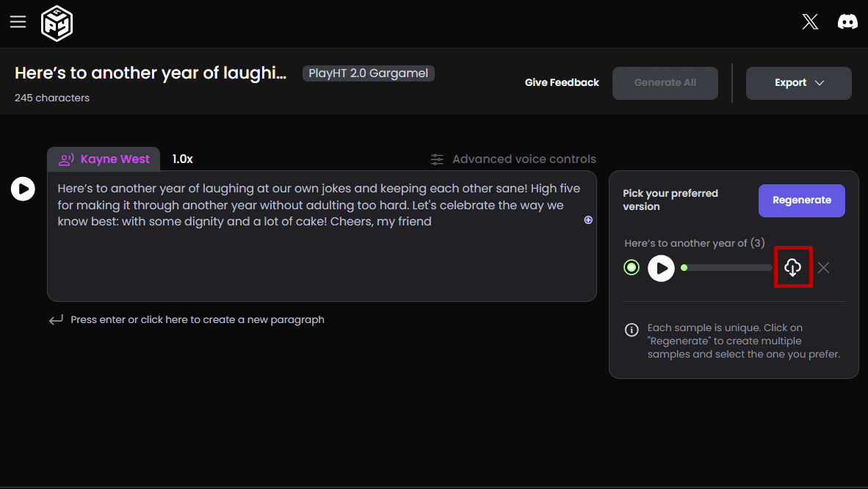This screenshot has height=489, width=868.
Task: Click the Regenerate button
Action: pyautogui.click(x=801, y=200)
